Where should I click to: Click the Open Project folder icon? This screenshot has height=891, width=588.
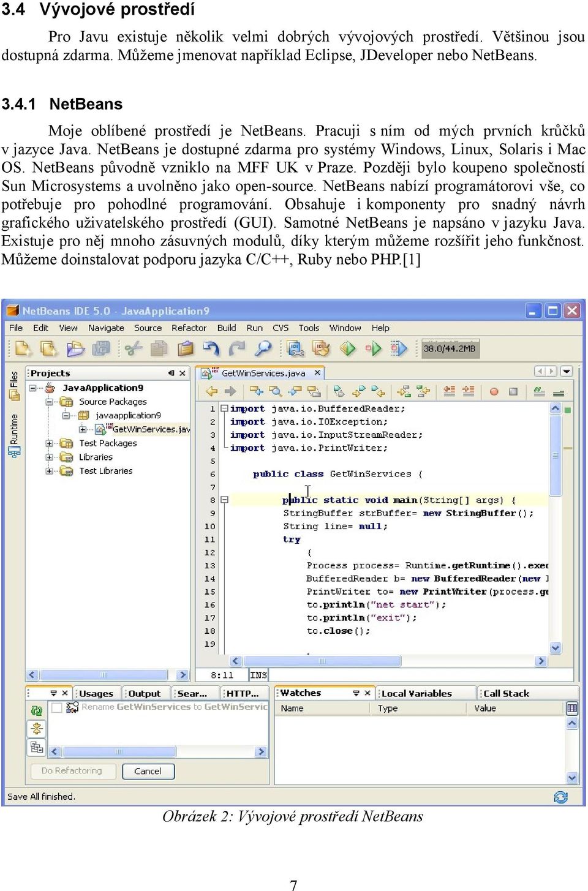(x=75, y=348)
